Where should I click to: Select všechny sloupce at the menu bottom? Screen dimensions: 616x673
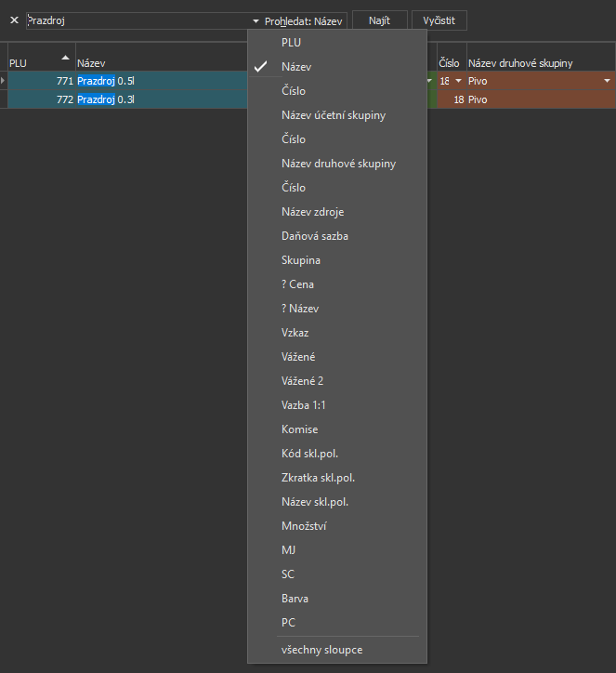(321, 649)
